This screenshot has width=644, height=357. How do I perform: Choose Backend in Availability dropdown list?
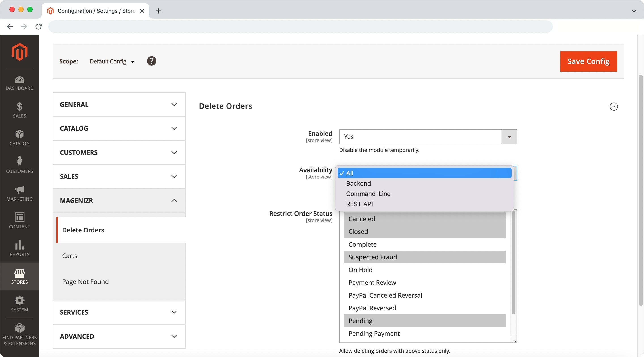click(x=358, y=183)
